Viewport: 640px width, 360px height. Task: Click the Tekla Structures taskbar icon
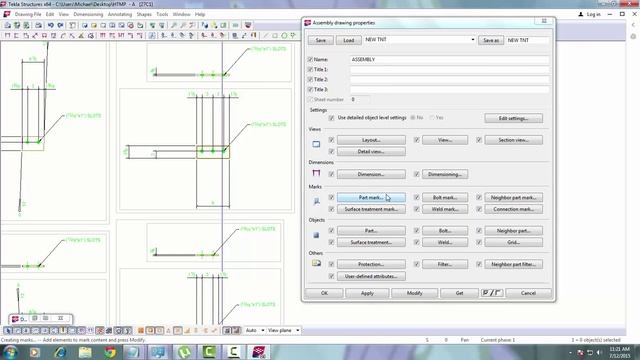(259, 351)
